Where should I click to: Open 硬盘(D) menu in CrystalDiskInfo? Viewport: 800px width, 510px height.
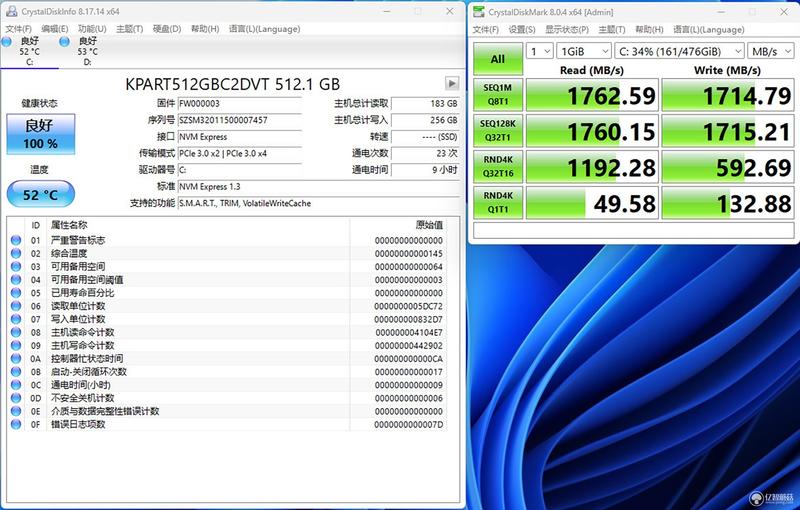(x=167, y=29)
